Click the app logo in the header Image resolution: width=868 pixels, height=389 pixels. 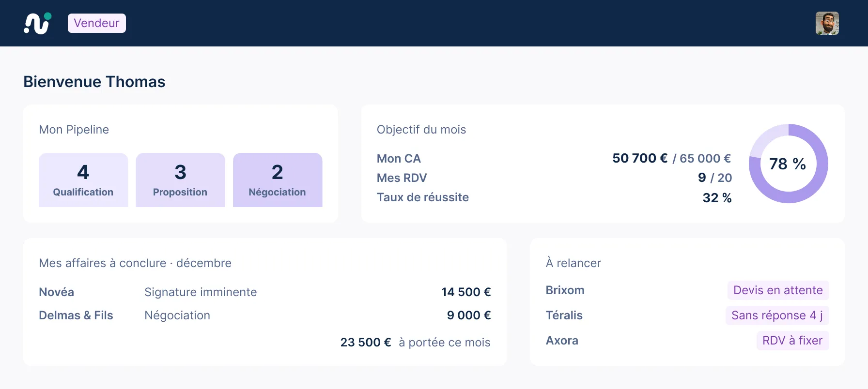pyautogui.click(x=38, y=23)
